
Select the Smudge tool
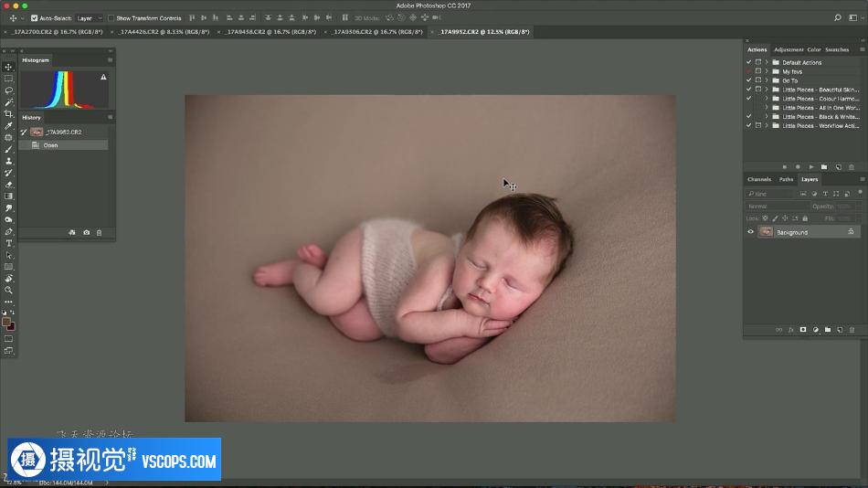point(8,207)
